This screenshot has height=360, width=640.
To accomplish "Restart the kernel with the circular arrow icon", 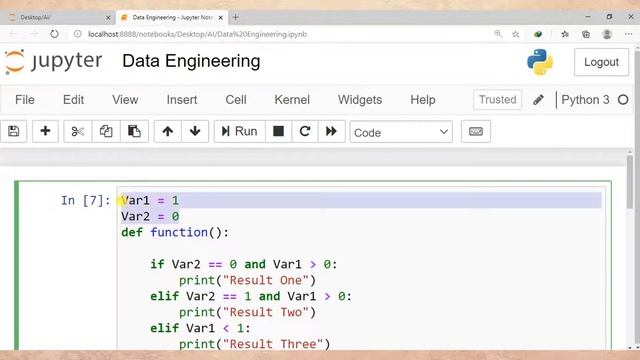I will click(x=305, y=131).
